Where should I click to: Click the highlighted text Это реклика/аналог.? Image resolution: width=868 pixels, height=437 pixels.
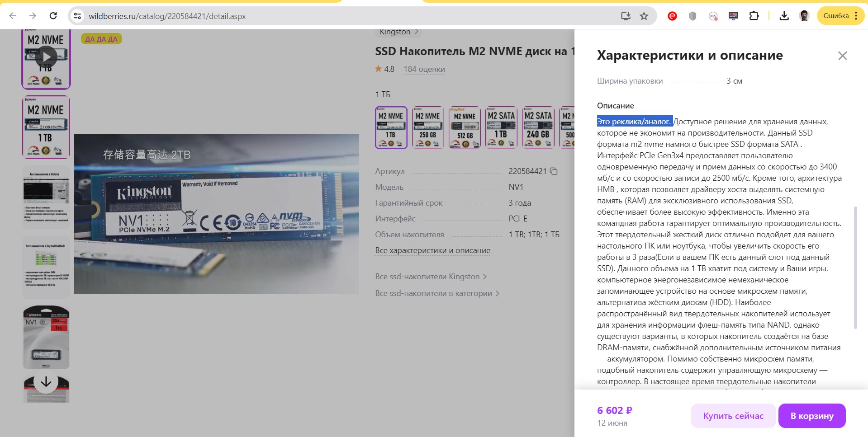tap(635, 122)
